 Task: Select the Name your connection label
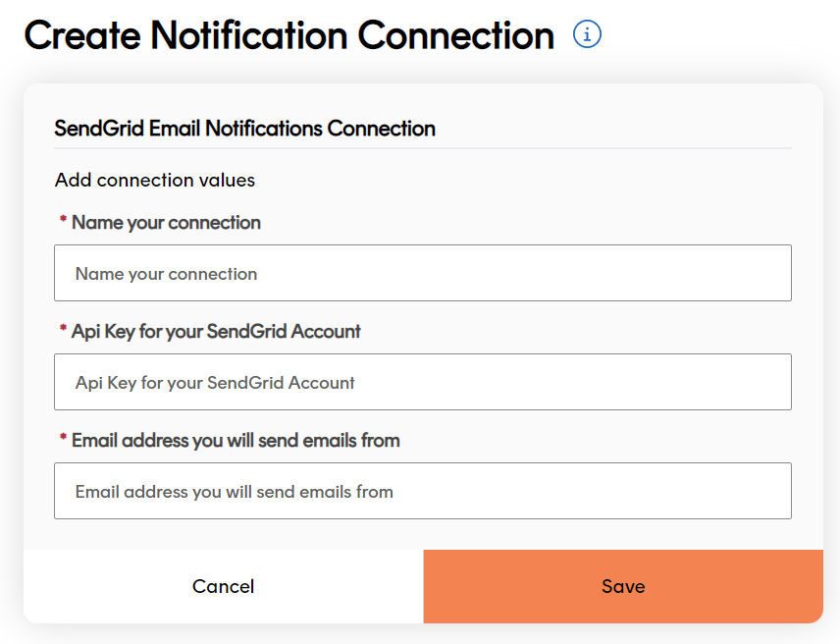pyautogui.click(x=167, y=223)
